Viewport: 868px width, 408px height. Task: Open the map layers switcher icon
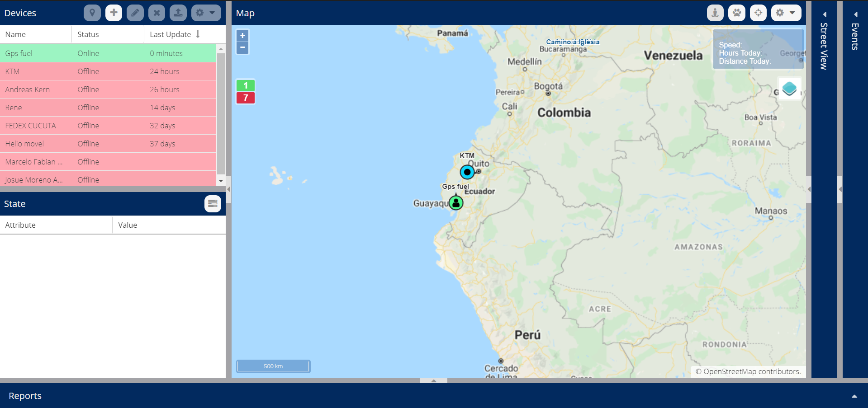(789, 89)
